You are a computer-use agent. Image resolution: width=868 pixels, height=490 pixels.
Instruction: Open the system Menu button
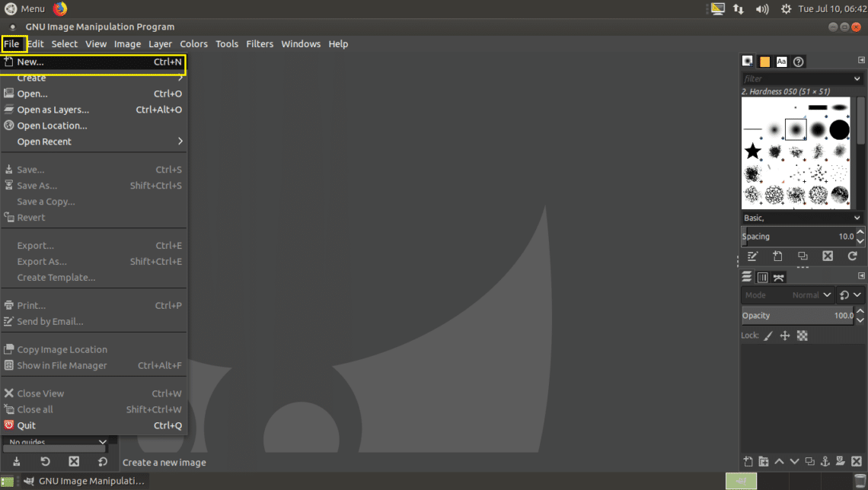click(x=25, y=9)
